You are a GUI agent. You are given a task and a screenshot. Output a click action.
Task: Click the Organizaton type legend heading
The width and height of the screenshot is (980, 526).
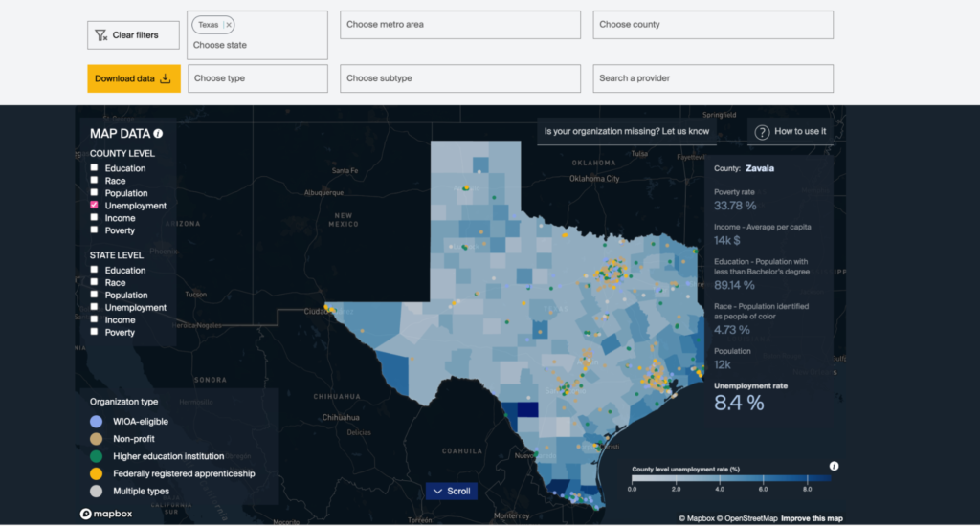(x=123, y=402)
